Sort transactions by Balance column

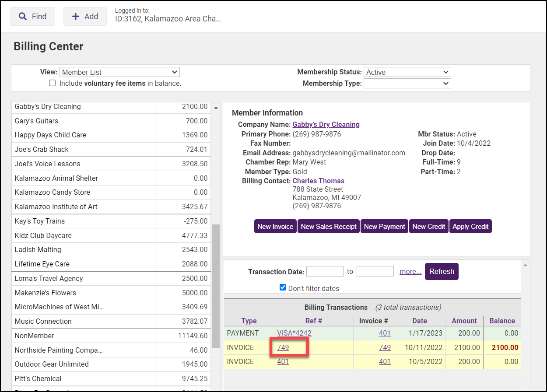click(502, 321)
